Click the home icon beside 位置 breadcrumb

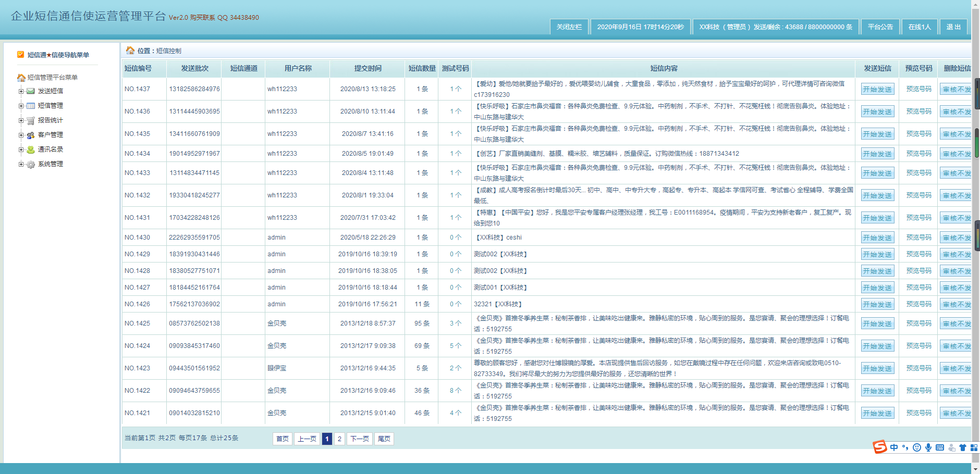click(x=130, y=51)
